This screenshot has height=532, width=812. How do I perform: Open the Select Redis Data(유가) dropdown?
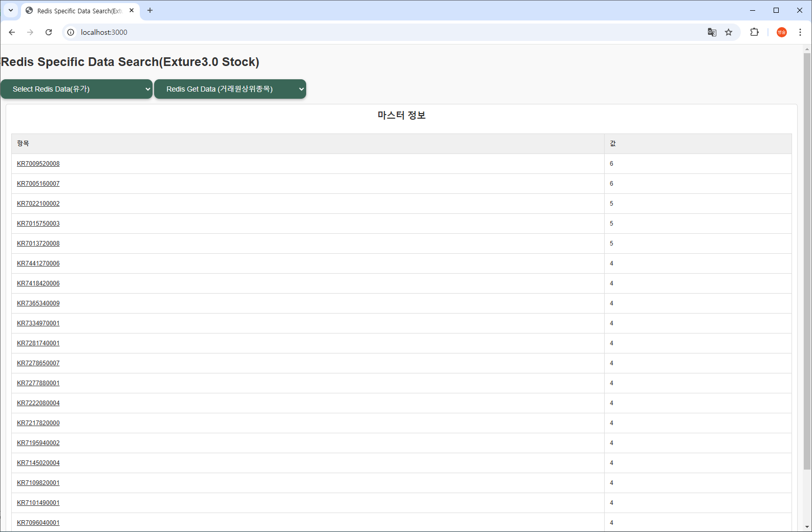tap(76, 89)
